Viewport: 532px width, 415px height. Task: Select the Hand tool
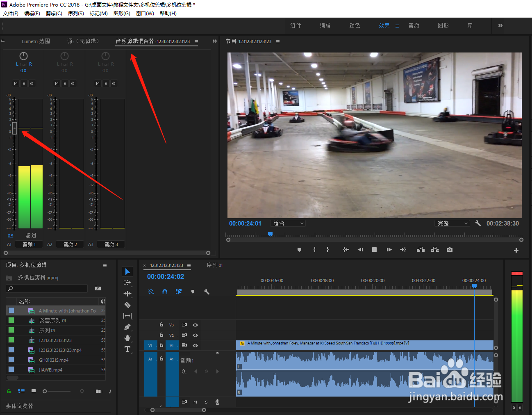[127, 338]
